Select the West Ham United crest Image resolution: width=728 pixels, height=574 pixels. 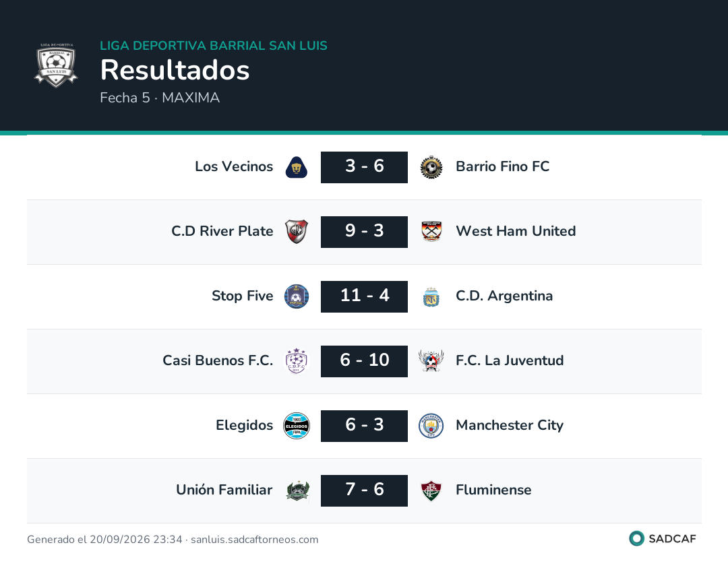click(431, 232)
